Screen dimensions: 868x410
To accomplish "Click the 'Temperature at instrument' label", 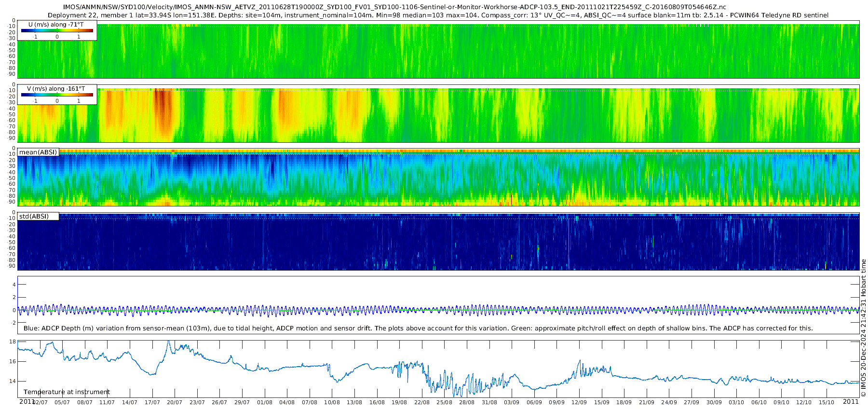I will click(67, 392).
